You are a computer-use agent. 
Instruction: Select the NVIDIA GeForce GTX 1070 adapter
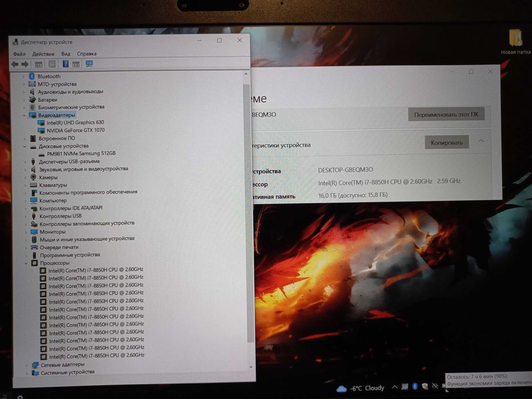coord(76,130)
